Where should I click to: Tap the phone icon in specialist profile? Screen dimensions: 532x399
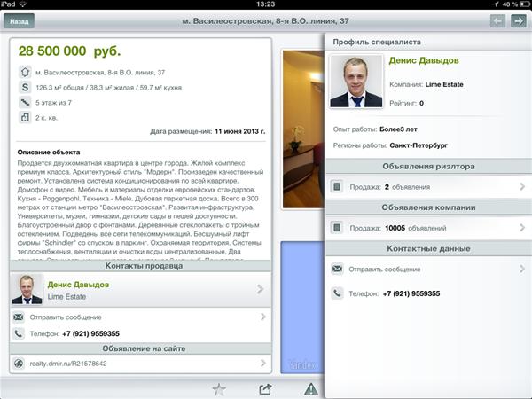337,293
